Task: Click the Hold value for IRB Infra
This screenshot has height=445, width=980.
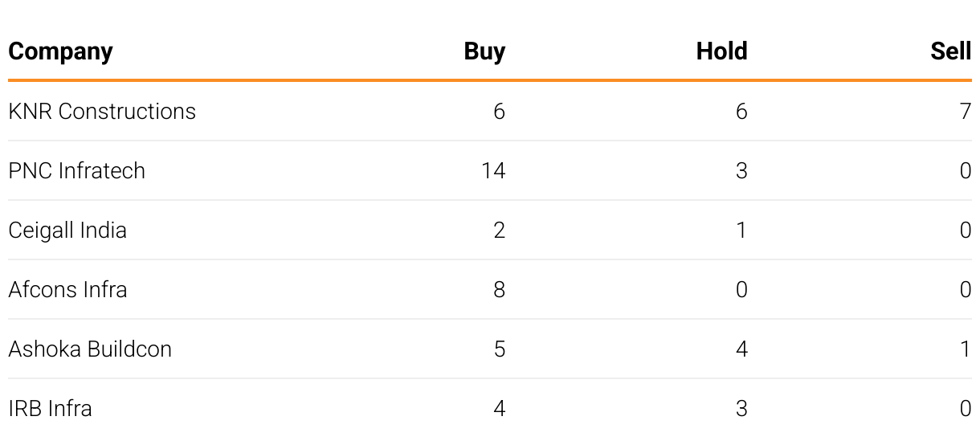Action: [x=741, y=408]
